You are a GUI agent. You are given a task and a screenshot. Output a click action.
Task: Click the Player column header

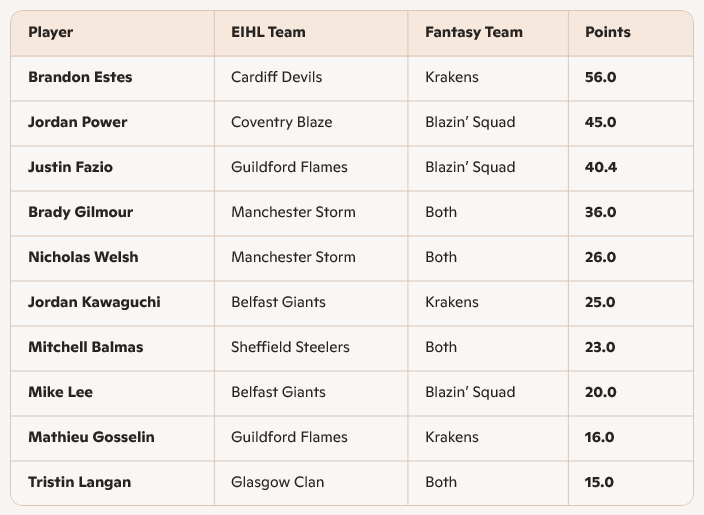[x=50, y=32]
